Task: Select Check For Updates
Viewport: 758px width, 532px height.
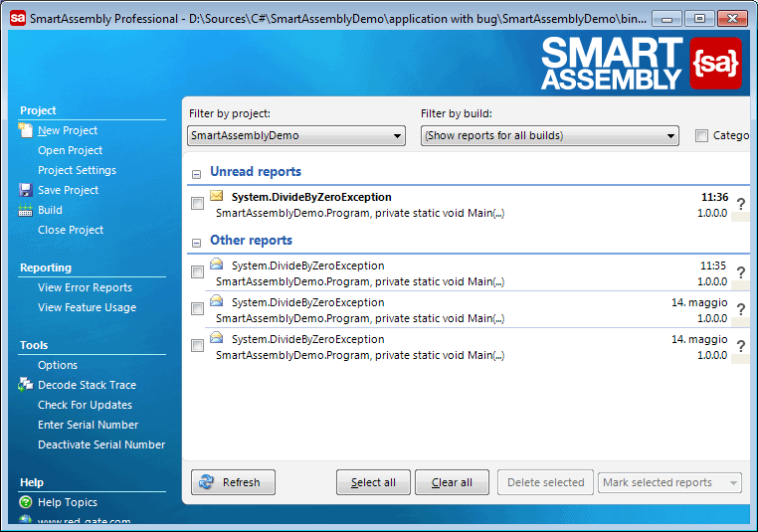Action: click(x=86, y=405)
